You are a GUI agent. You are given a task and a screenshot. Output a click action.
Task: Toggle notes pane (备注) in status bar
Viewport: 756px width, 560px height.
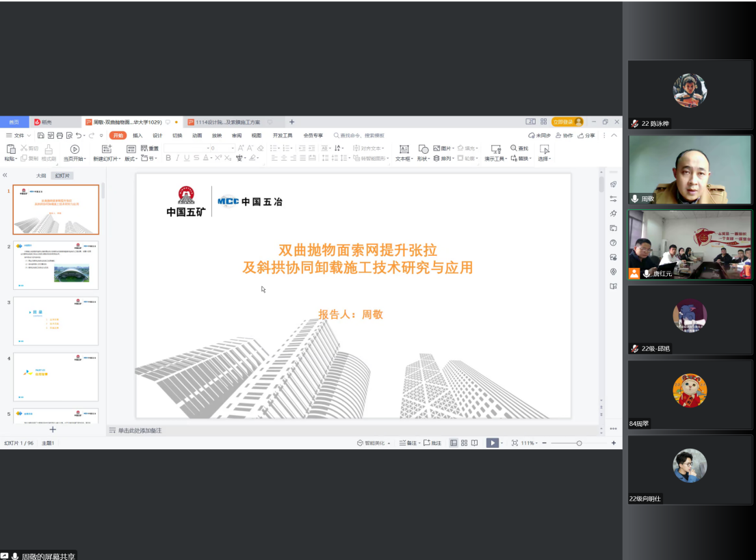click(408, 443)
